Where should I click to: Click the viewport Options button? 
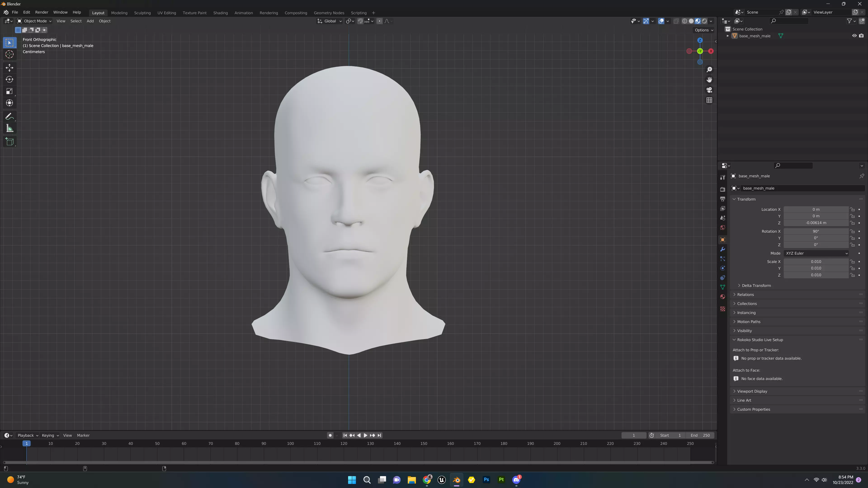pyautogui.click(x=704, y=30)
